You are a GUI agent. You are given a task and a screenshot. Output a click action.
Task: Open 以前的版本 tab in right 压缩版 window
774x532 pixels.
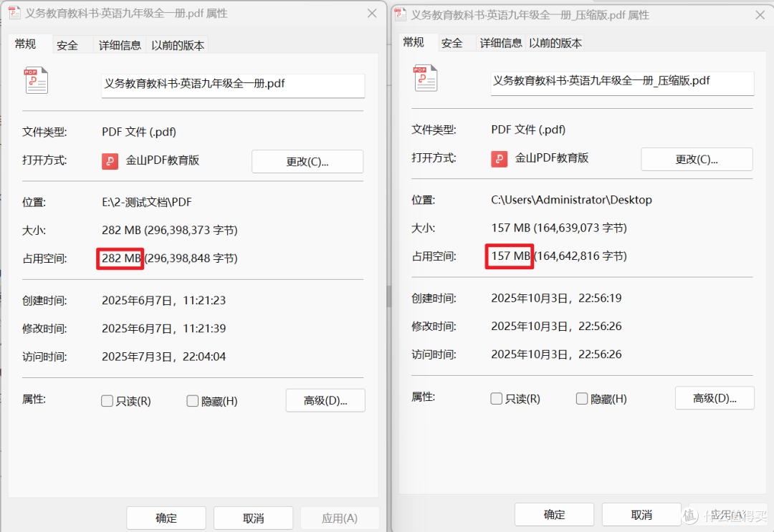click(x=555, y=44)
